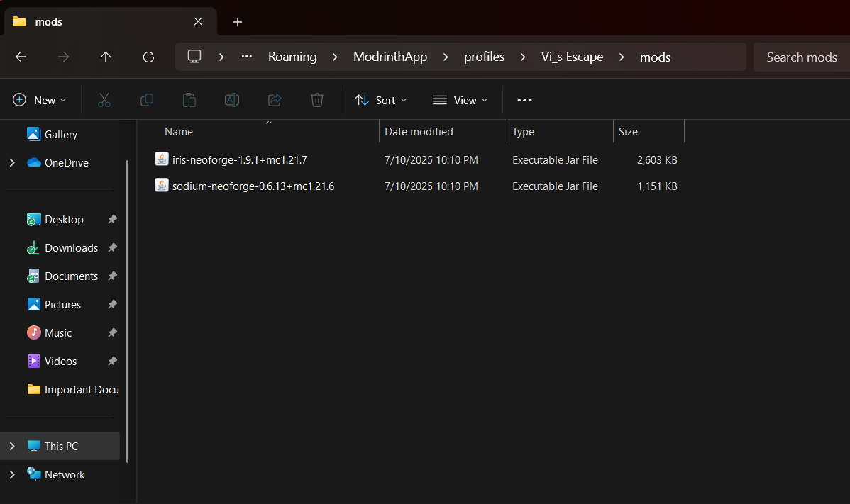Select file sodium-neoforge-0.6.13+mc1.21.6
The width and height of the screenshot is (850, 504).
click(x=253, y=186)
